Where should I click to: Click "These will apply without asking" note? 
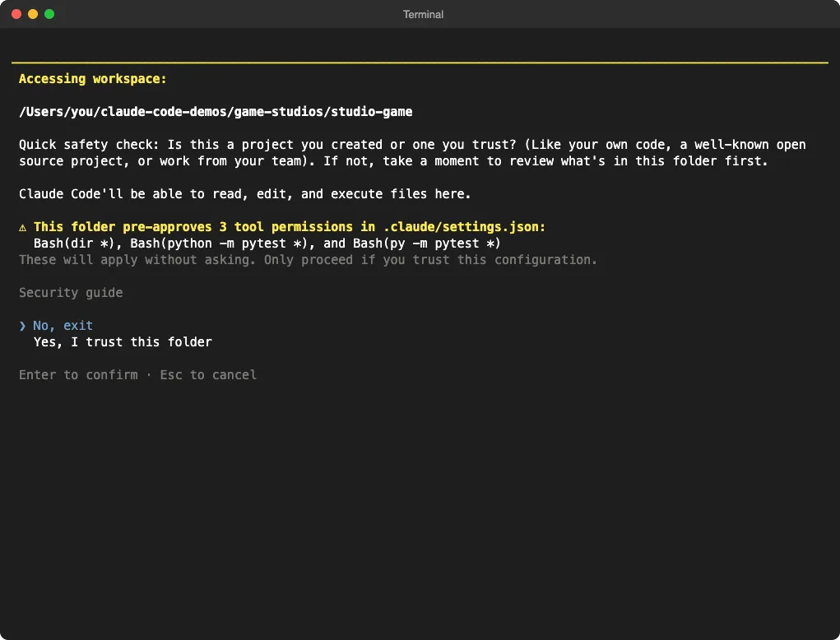point(308,260)
